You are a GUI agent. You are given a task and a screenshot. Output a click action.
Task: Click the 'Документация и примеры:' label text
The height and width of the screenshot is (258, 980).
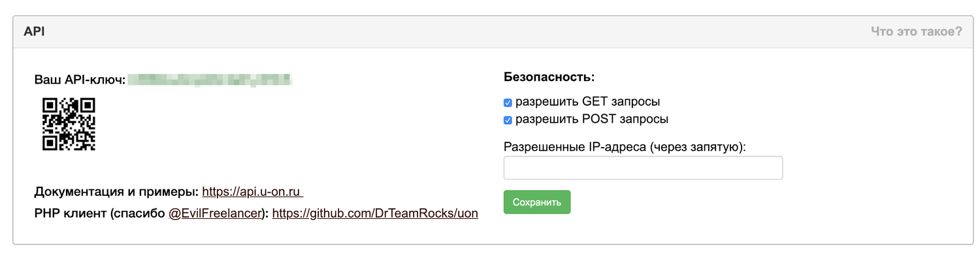[116, 192]
